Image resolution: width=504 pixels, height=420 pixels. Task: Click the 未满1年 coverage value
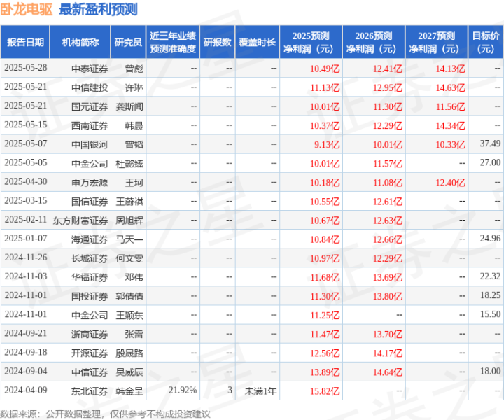click(260, 391)
